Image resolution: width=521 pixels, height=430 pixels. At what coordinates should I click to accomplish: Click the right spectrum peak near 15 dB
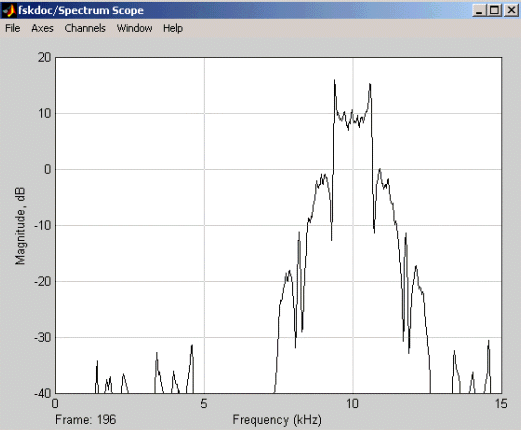pyautogui.click(x=370, y=85)
